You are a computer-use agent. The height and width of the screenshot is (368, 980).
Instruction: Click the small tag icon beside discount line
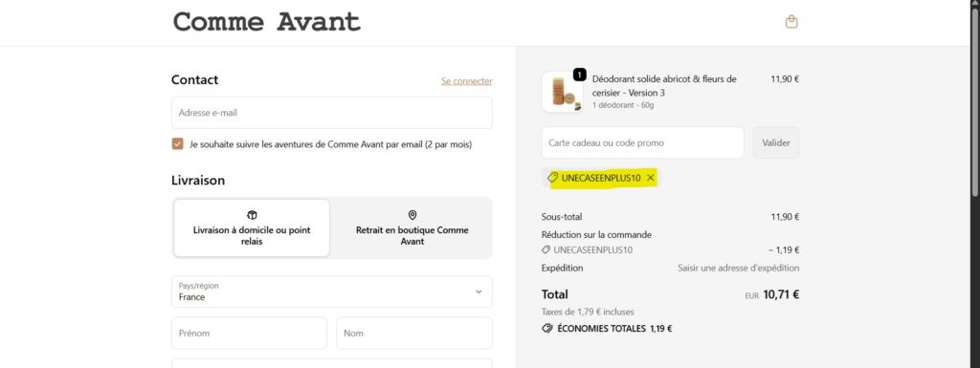coord(546,250)
